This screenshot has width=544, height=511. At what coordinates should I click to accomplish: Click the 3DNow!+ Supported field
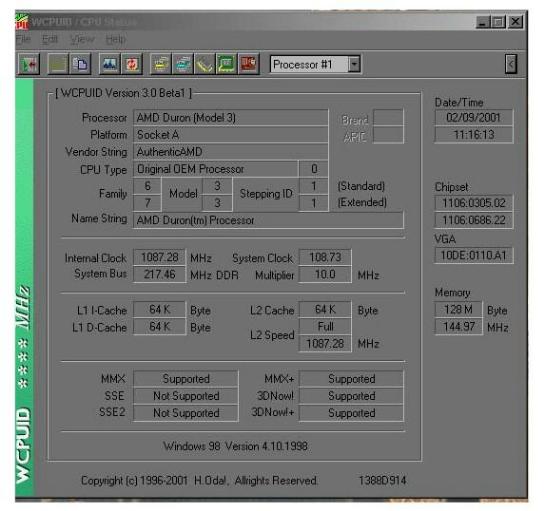point(351,413)
